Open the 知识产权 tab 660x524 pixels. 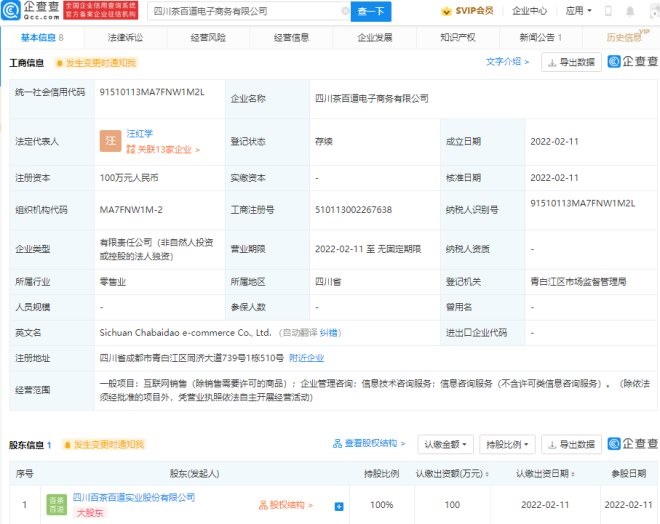tap(458, 37)
